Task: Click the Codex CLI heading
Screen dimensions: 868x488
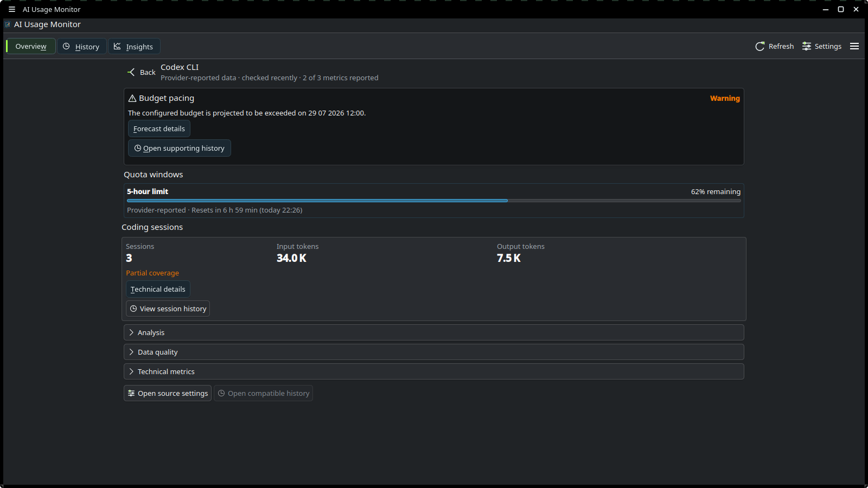Action: tap(180, 67)
